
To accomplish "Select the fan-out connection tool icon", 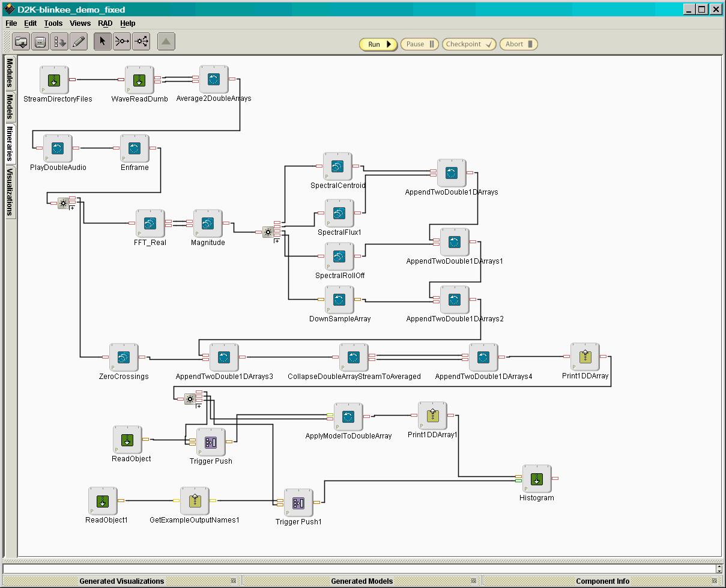I will pos(141,42).
